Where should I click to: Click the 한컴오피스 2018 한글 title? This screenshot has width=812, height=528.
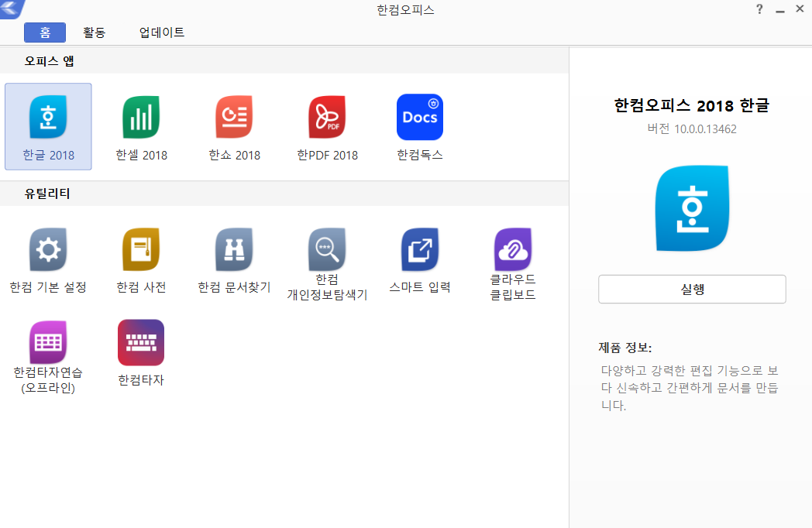pyautogui.click(x=692, y=105)
